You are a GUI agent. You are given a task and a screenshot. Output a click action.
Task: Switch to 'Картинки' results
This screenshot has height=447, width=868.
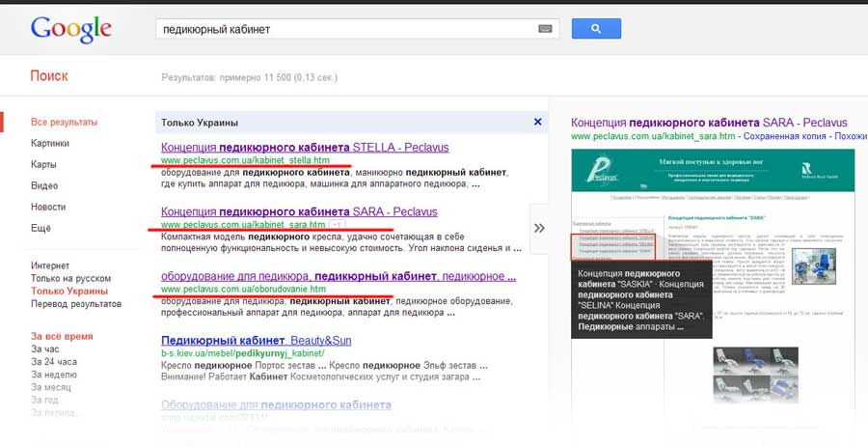(x=50, y=143)
